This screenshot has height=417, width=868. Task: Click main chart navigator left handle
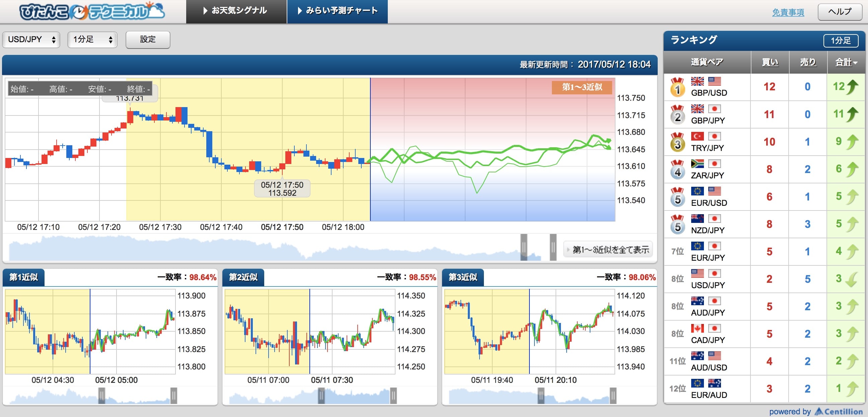point(524,247)
